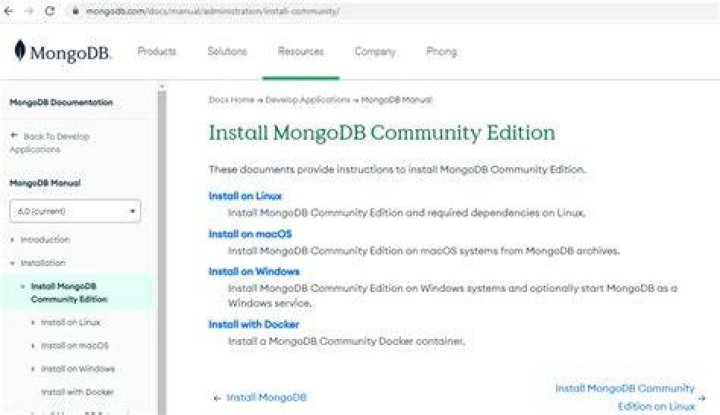Screen dimensions: 720x415
Task: Expand Install on Linux in sidebar
Action: 33,323
